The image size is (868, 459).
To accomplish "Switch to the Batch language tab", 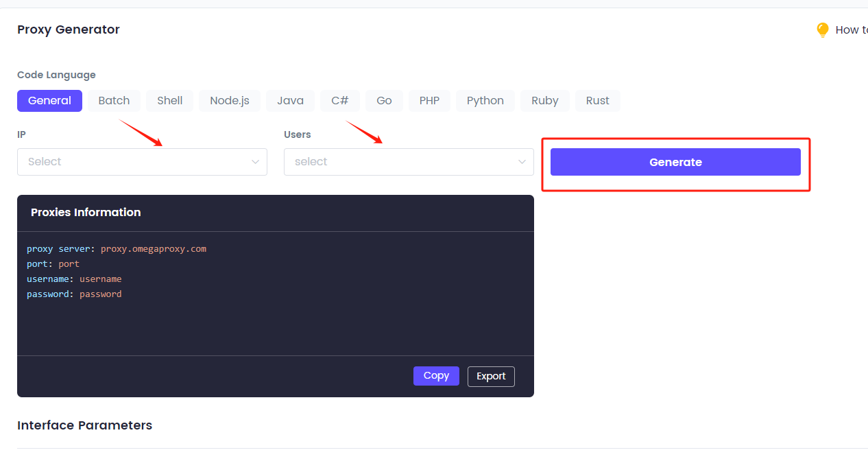I will click(114, 101).
